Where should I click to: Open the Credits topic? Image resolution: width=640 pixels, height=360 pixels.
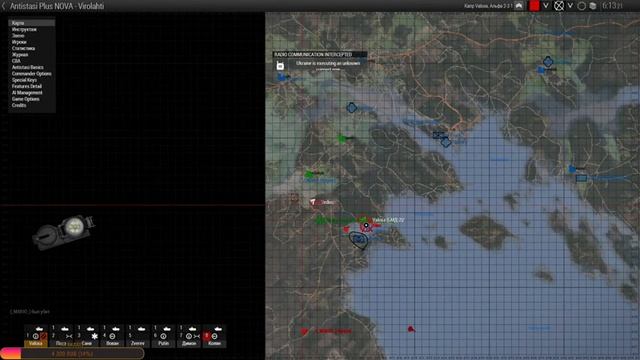(x=19, y=105)
